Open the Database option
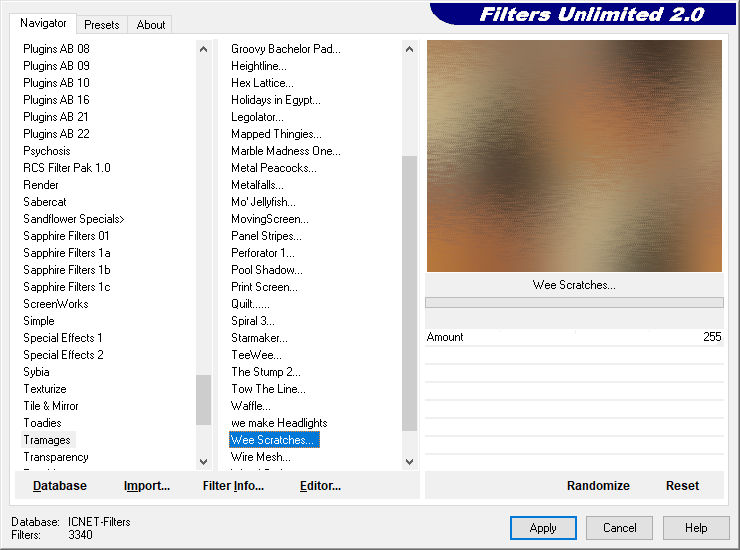740x550 pixels. [60, 486]
